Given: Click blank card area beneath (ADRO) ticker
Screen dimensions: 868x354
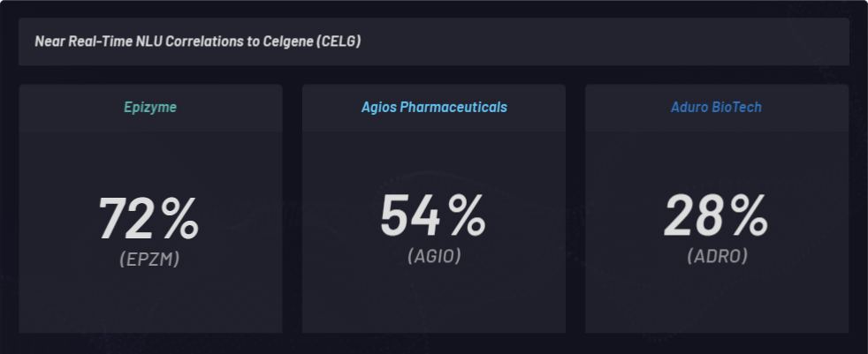Looking at the screenshot, I should pyautogui.click(x=717, y=300).
